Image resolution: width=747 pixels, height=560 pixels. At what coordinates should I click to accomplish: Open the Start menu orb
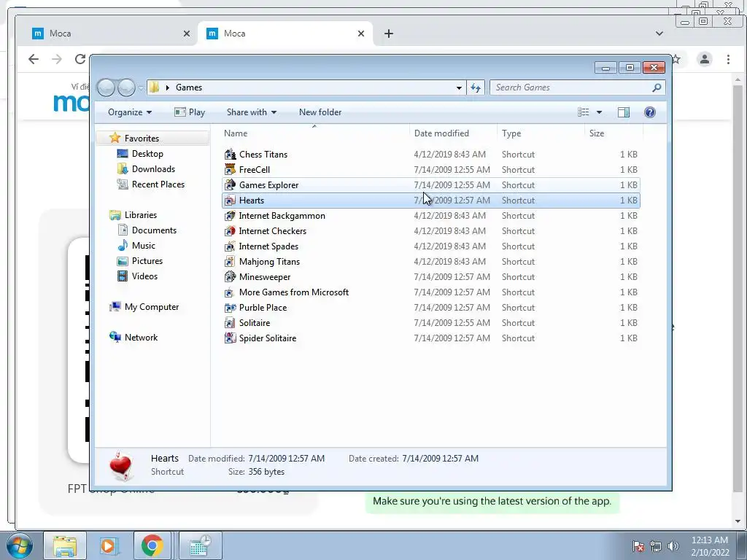[19, 546]
